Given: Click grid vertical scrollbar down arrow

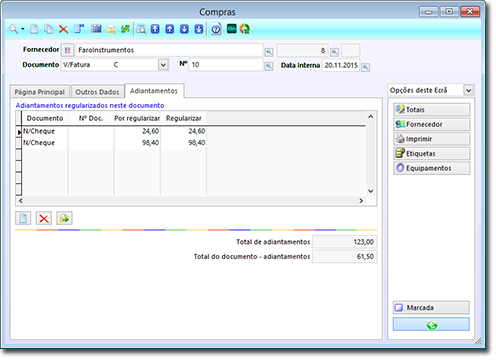Looking at the screenshot, I should 370,191.
